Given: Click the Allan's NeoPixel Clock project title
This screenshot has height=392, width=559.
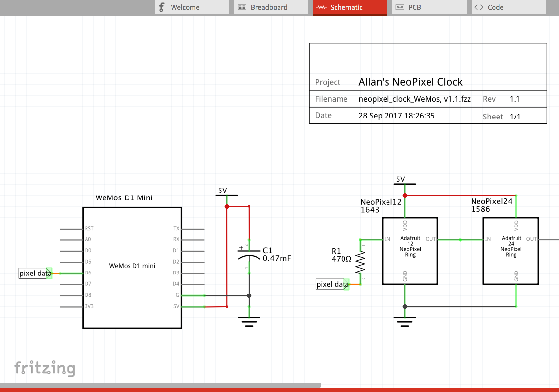Looking at the screenshot, I should 410,82.
